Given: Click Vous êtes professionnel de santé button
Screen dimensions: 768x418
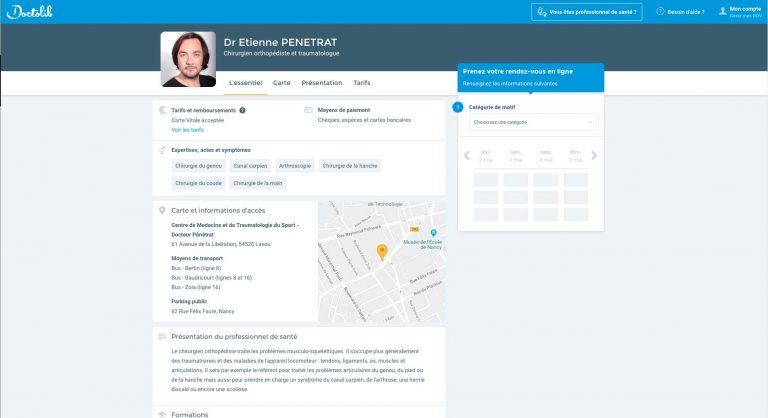Looking at the screenshot, I should (586, 12).
